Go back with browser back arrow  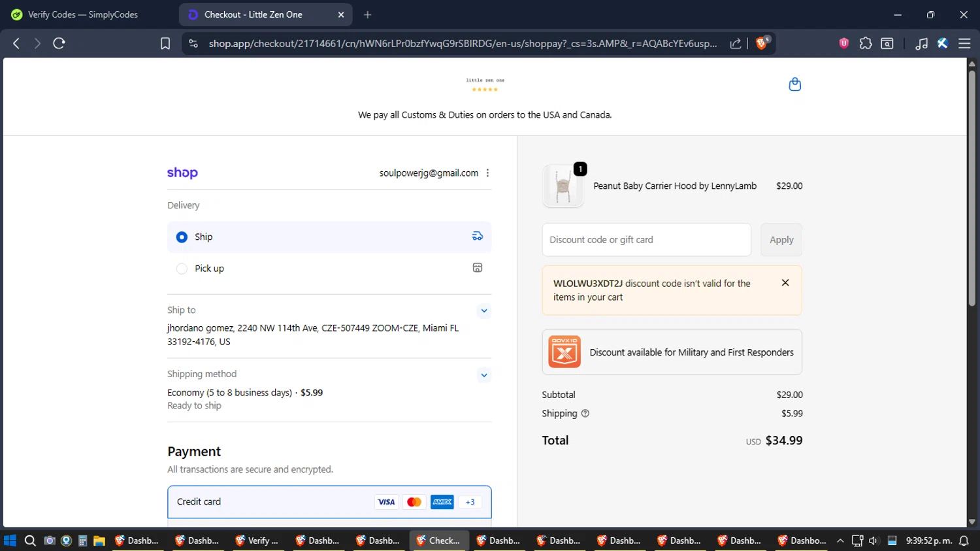16,43
